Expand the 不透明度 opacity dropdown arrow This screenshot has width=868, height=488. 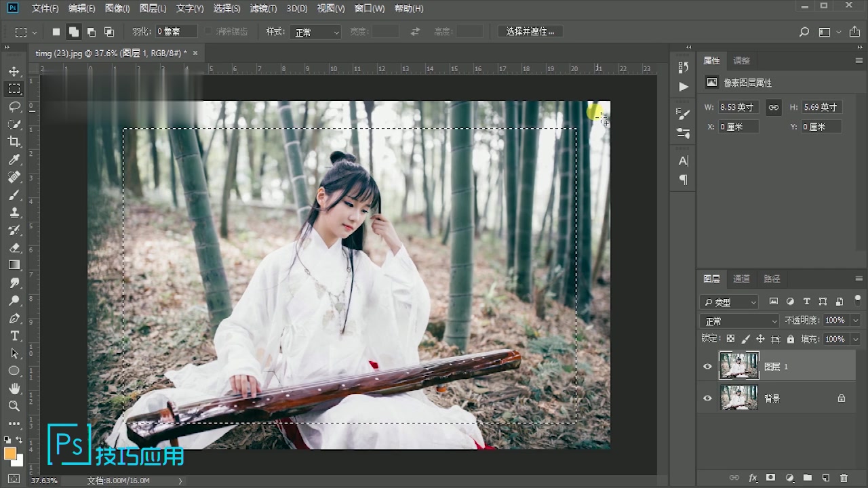[x=856, y=320]
